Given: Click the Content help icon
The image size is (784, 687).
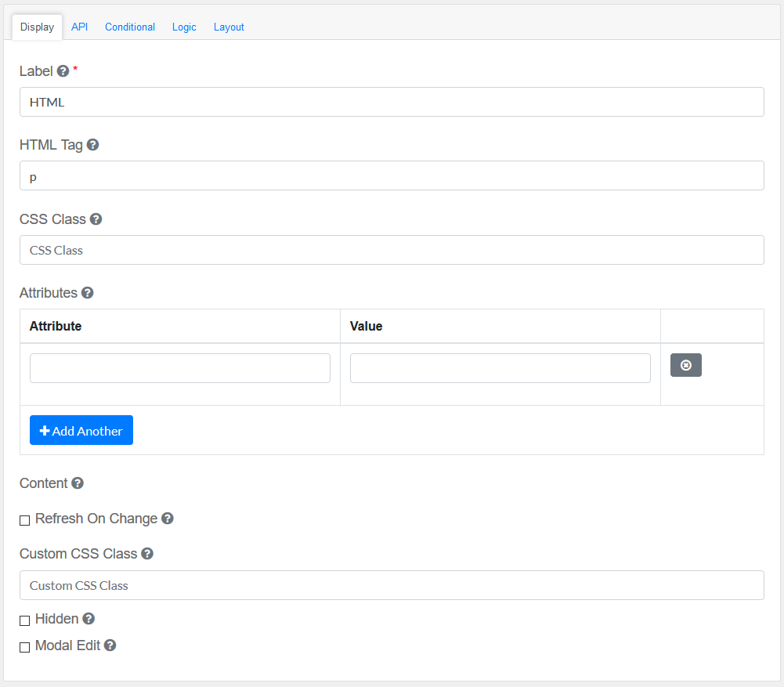Looking at the screenshot, I should point(78,483).
